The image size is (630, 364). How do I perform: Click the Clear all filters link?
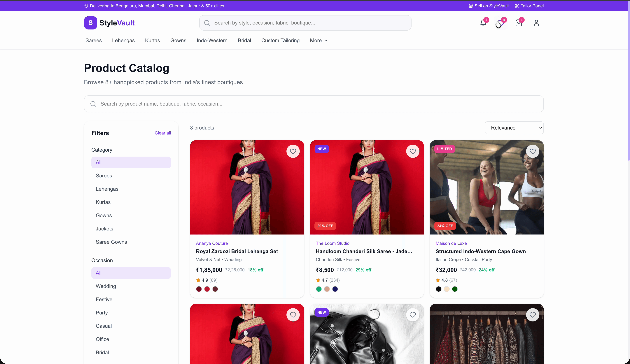[162, 133]
